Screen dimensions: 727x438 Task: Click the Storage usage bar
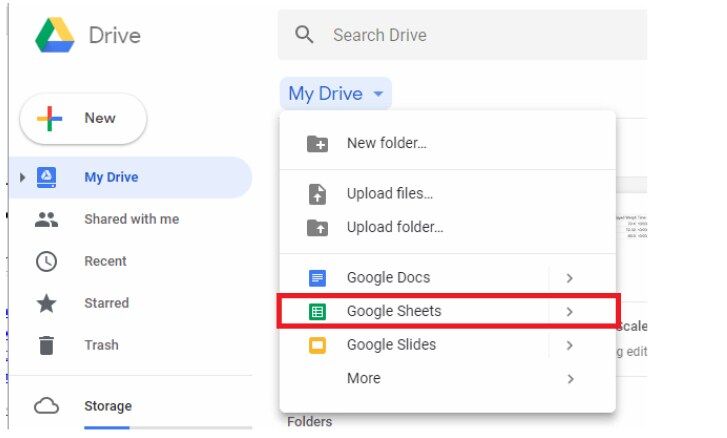click(x=168, y=427)
